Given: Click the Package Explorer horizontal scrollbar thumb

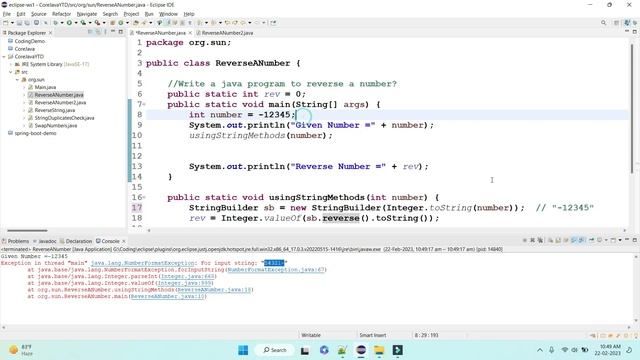Looking at the screenshot, I should (x=27, y=231).
